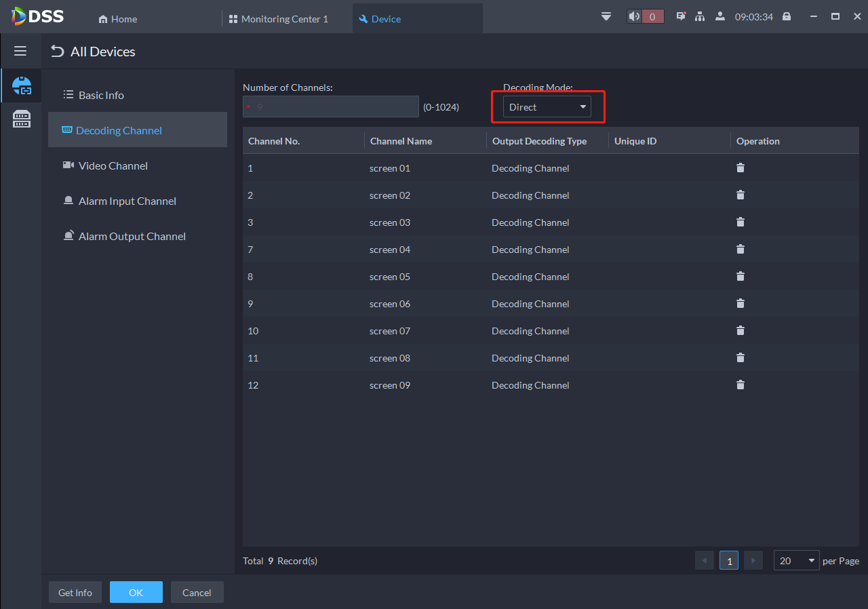
Task: Open the Alarm Output Channel section
Action: pos(138,236)
